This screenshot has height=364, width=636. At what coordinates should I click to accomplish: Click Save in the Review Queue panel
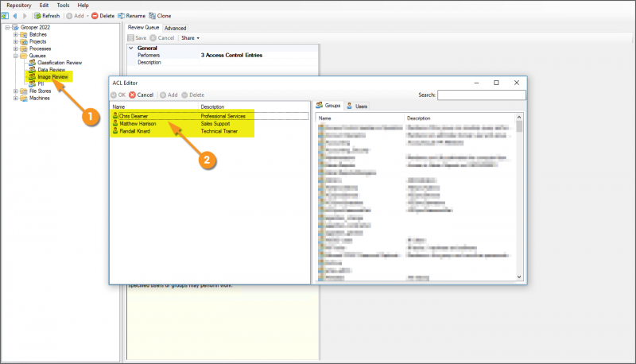pos(137,37)
